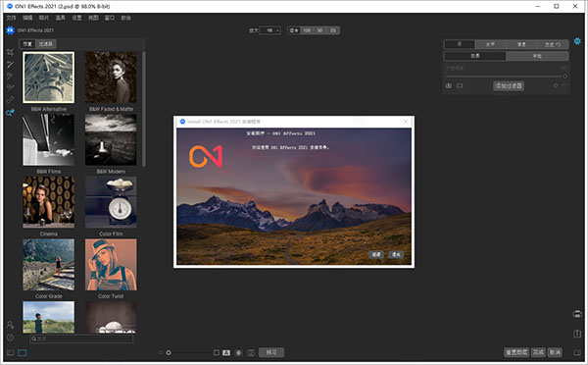The width and height of the screenshot is (588, 365).
Task: Select first tab in right panel top row
Action: pyautogui.click(x=460, y=44)
